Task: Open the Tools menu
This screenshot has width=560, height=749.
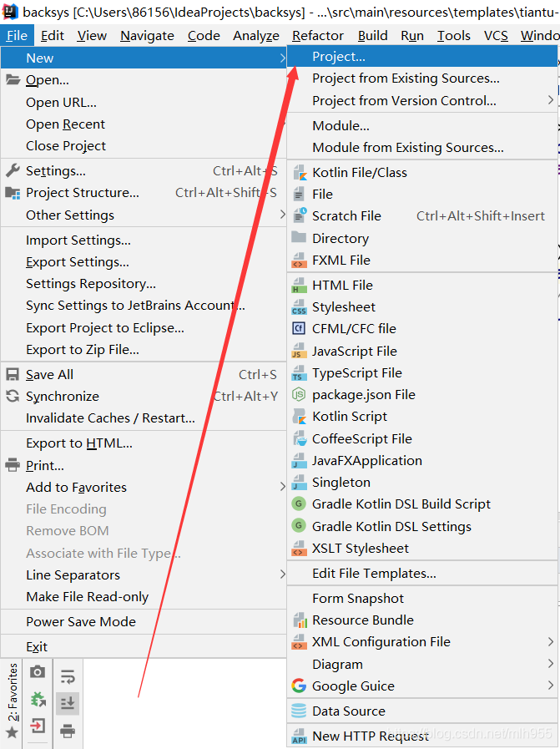Action: tap(454, 36)
